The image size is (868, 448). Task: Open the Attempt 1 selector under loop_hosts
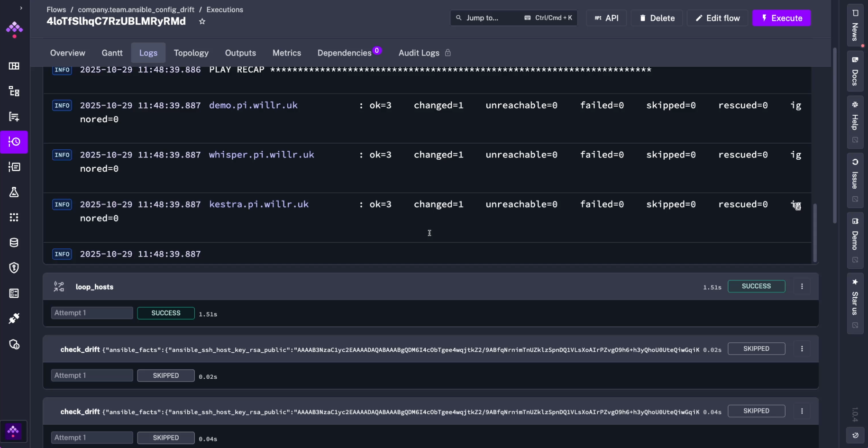click(x=91, y=313)
